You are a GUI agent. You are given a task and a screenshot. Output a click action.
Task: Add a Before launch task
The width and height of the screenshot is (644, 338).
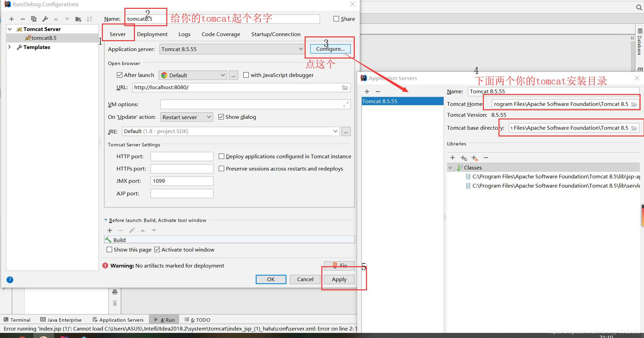(110, 230)
